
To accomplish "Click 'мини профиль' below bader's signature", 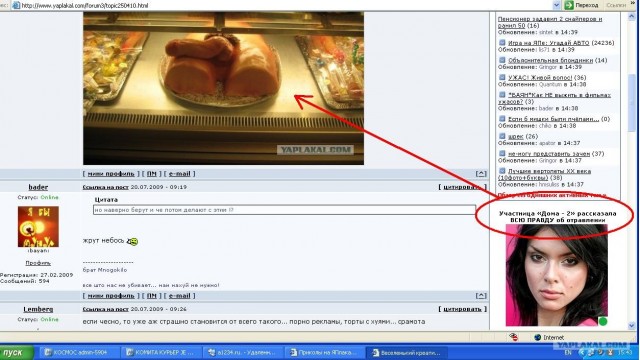I will 111,296.
